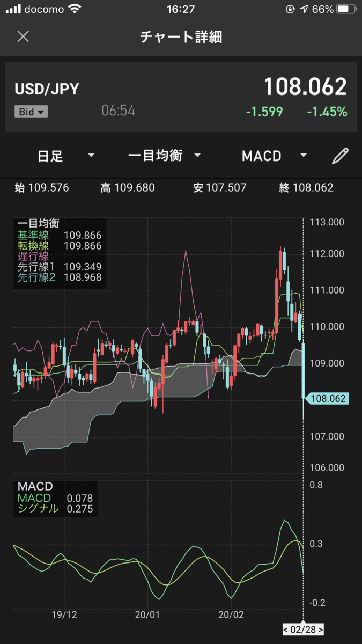Viewport: 362px width, 644px height.
Task: Tap the 終 108.062 close value
Action: pos(306,188)
